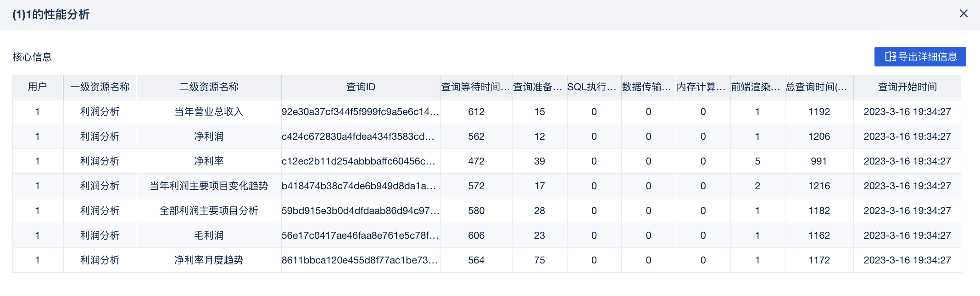The width and height of the screenshot is (980, 296).
Task: Select the 净利率 resource name cell
Action: coord(209,161)
